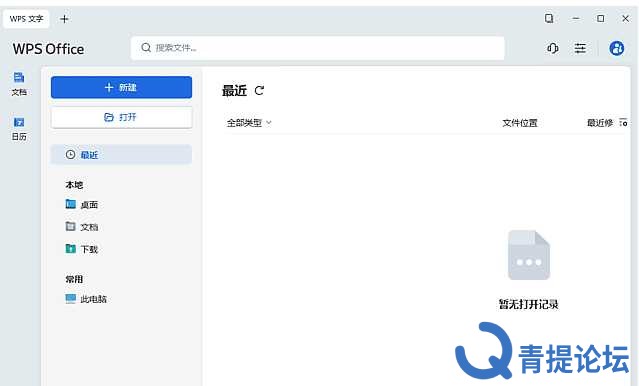Expand the 全部类型 filter dropdown
This screenshot has width=639, height=386.
[x=249, y=123]
